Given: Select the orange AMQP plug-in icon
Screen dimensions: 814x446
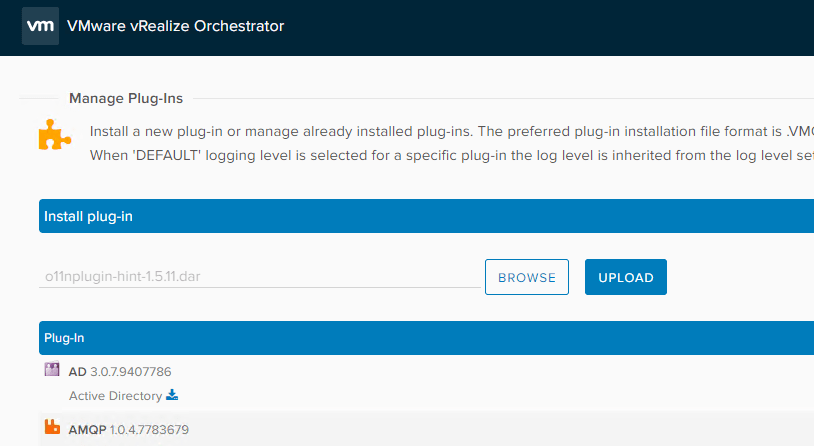Looking at the screenshot, I should coord(52,427).
